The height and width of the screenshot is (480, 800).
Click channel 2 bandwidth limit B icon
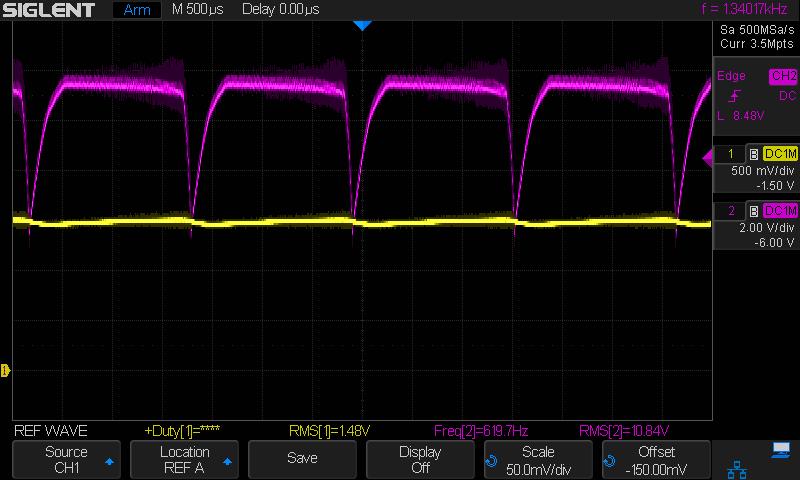(x=754, y=211)
